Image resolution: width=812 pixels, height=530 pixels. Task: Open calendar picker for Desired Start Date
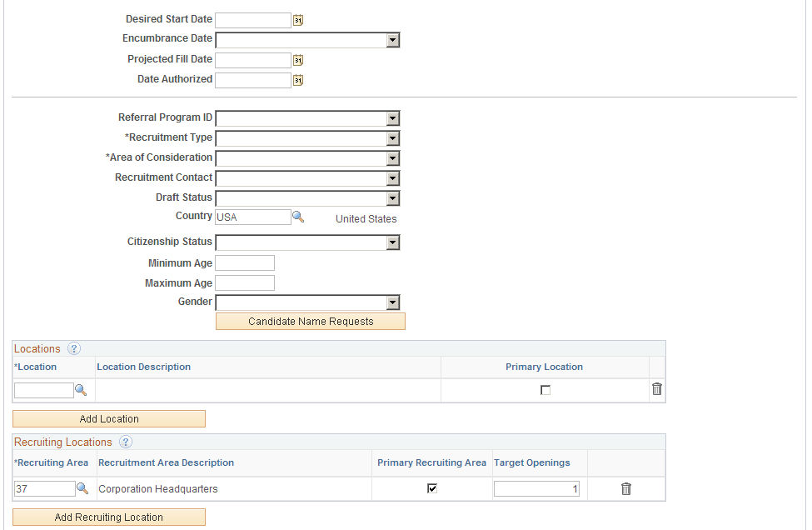(298, 20)
